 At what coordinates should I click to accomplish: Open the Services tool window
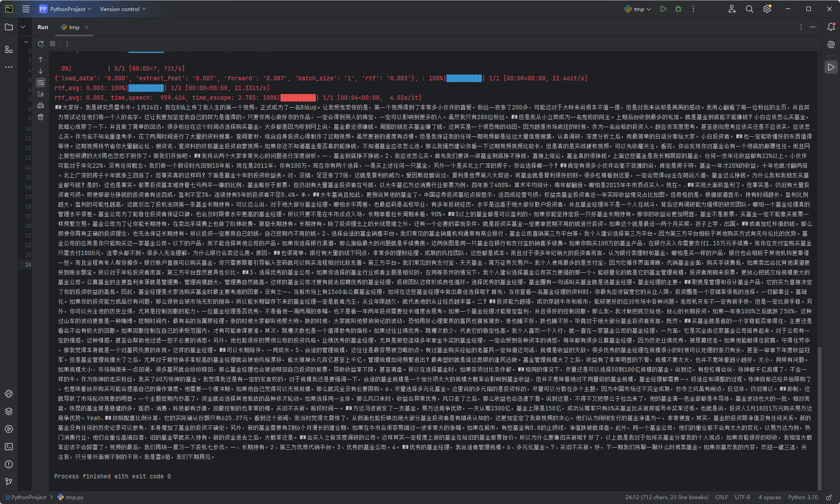(9, 429)
